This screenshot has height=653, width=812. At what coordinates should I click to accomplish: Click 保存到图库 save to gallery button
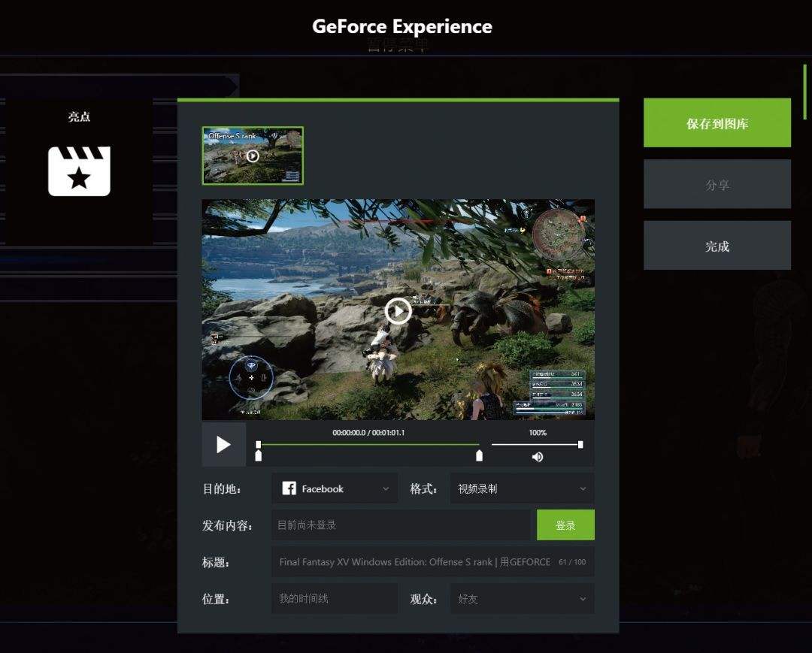(717, 123)
